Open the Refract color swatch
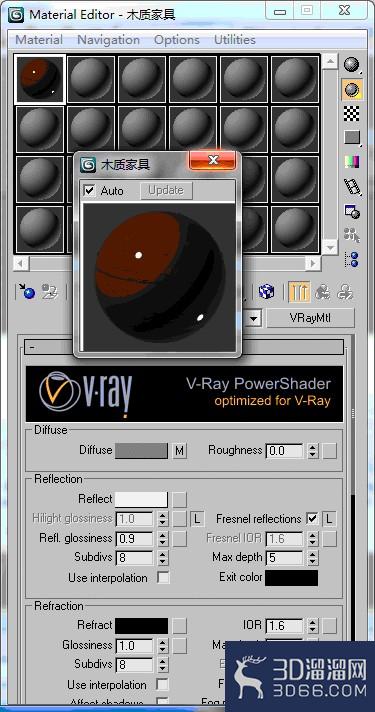375x712 pixels. [x=141, y=626]
